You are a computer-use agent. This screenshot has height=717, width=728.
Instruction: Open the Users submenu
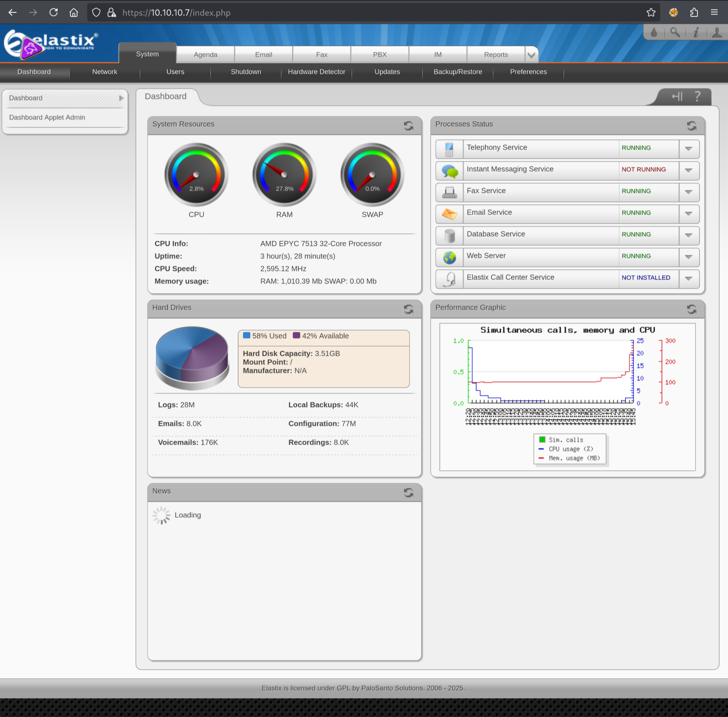175,72
